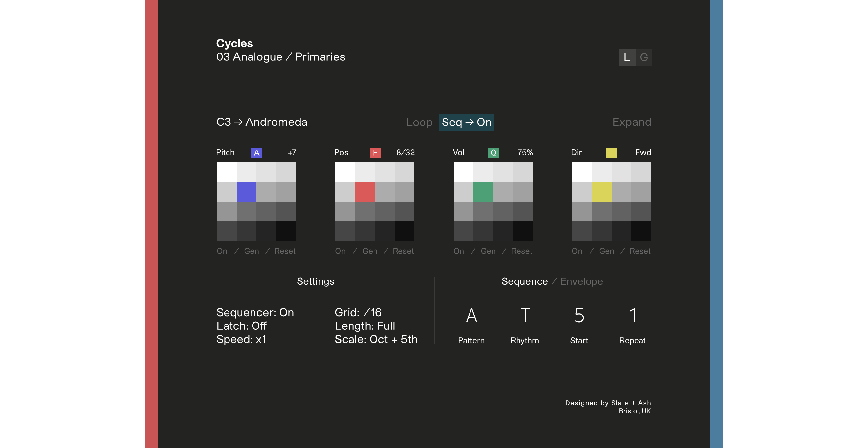Change the Scale: Oct + 5th setting
Viewport: 868px width, 448px height.
tap(376, 339)
